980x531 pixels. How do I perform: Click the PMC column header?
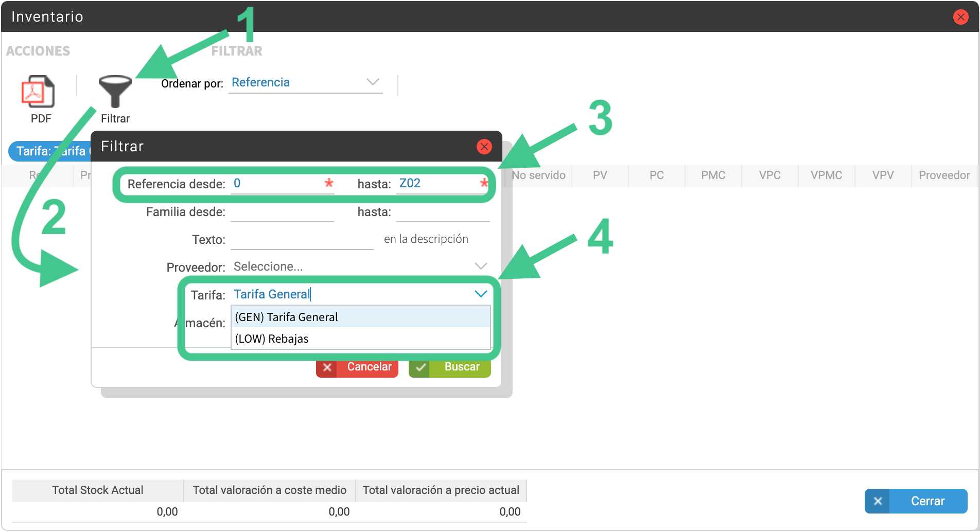713,175
